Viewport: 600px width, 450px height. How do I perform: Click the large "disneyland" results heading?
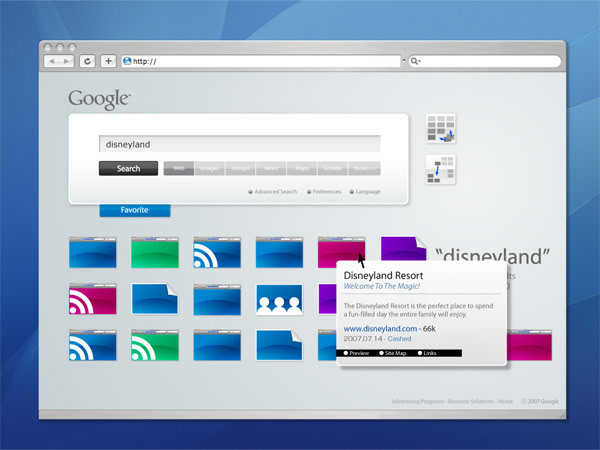click(x=493, y=256)
